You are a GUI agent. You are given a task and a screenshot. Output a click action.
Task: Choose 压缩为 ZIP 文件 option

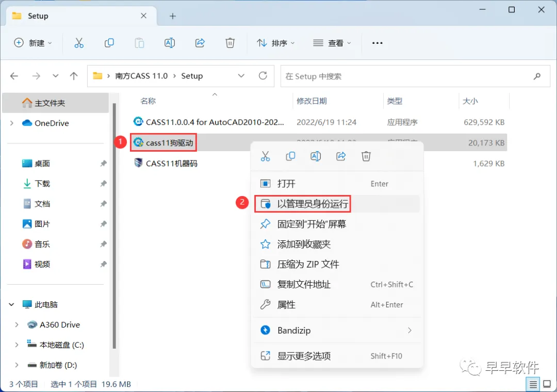[337, 265]
